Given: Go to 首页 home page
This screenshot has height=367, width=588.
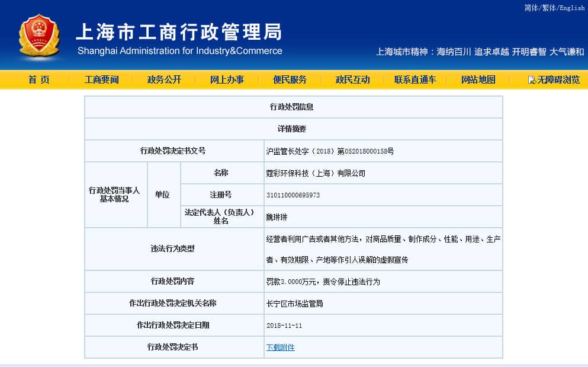Looking at the screenshot, I should [x=39, y=79].
